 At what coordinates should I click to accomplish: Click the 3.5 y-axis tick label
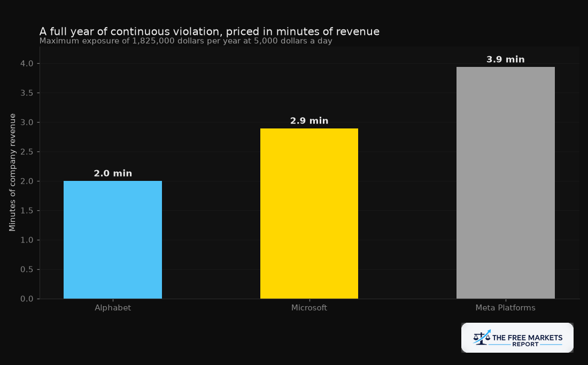tap(27, 93)
